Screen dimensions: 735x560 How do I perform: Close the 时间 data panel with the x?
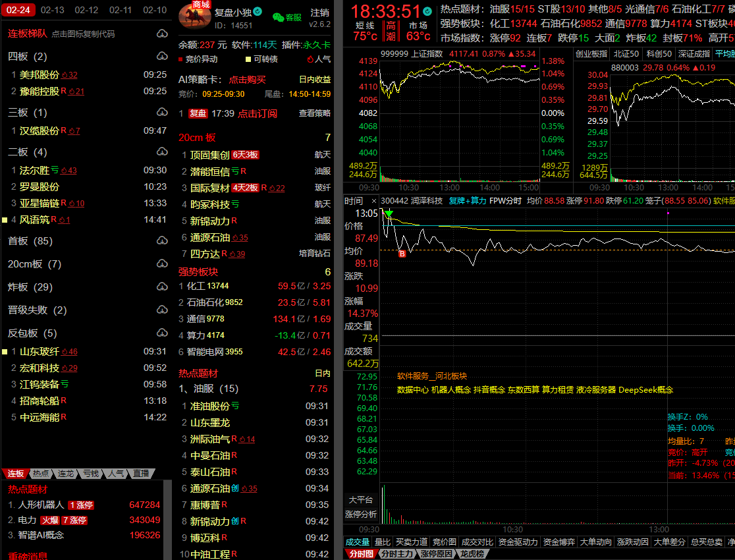point(373,201)
